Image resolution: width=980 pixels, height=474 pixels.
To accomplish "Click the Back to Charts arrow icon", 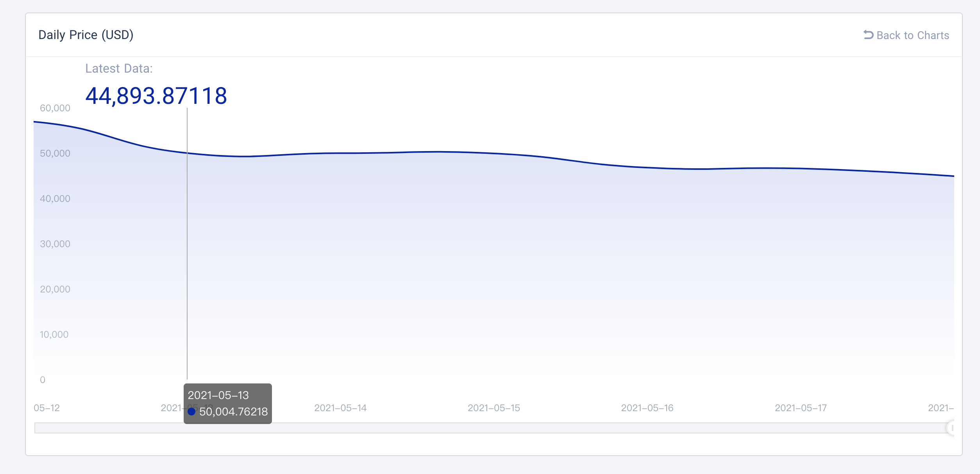I will tap(868, 35).
